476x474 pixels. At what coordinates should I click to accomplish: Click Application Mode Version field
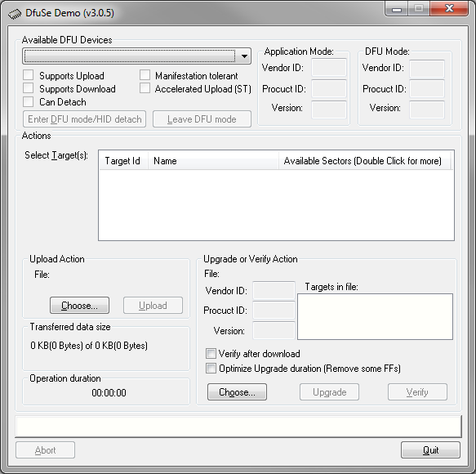click(x=329, y=110)
